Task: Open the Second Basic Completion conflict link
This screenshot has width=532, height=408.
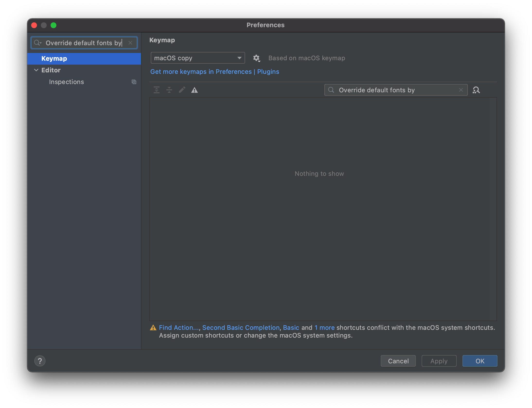Action: click(241, 328)
